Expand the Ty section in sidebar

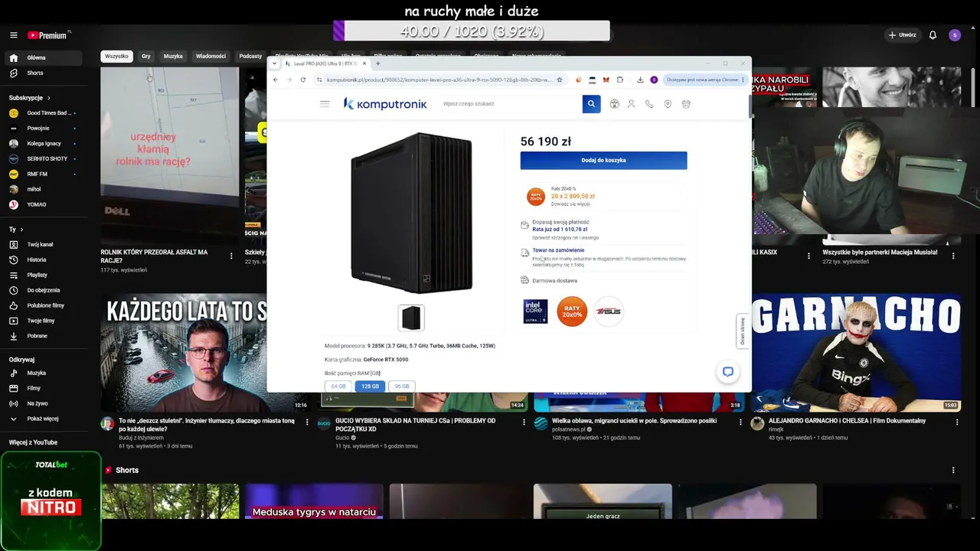tap(16, 230)
